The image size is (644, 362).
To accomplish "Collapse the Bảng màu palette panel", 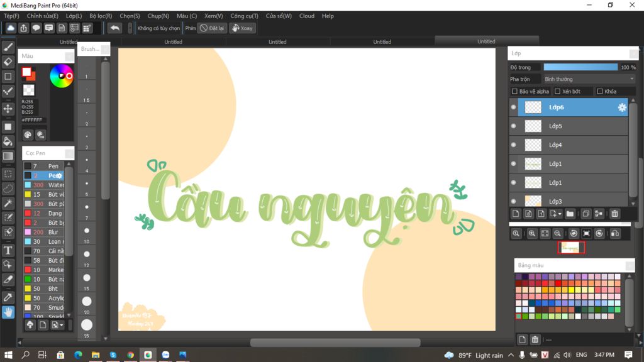I will 630,266.
